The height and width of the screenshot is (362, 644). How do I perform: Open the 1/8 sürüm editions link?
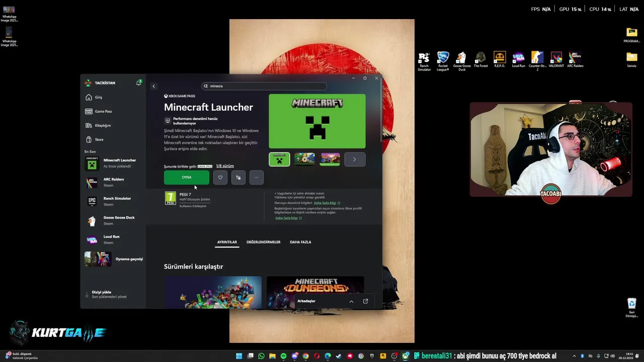pyautogui.click(x=225, y=166)
